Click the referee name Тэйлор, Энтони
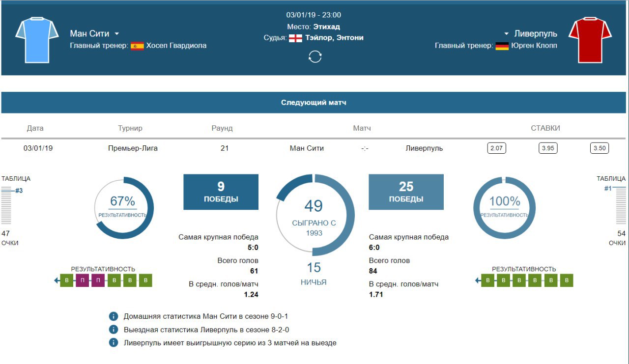The width and height of the screenshot is (629, 364). tap(334, 38)
